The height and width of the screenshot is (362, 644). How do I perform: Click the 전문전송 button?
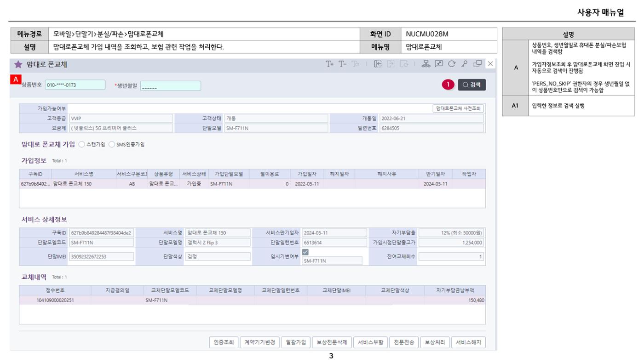(404, 342)
